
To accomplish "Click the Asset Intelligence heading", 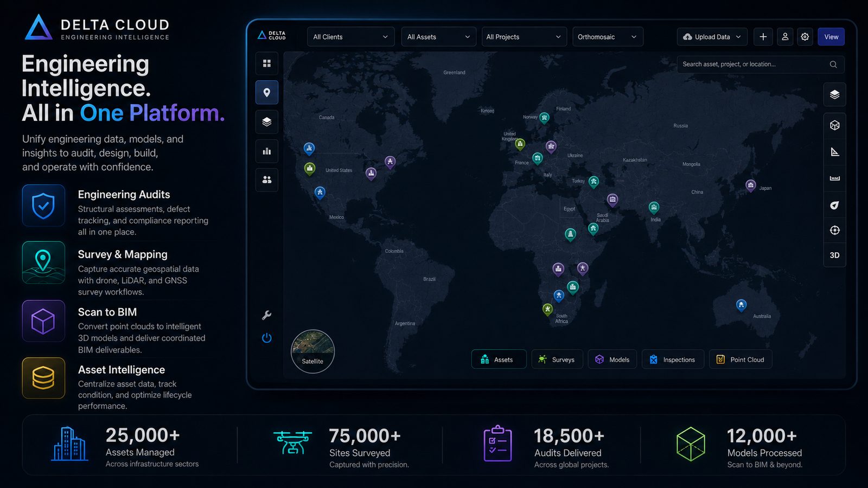I will pyautogui.click(x=121, y=370).
